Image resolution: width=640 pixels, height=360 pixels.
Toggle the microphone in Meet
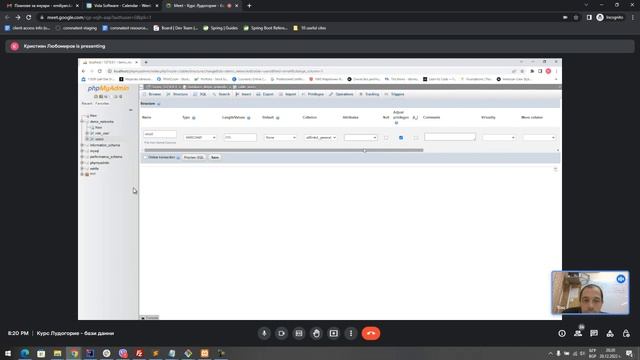[264, 333]
